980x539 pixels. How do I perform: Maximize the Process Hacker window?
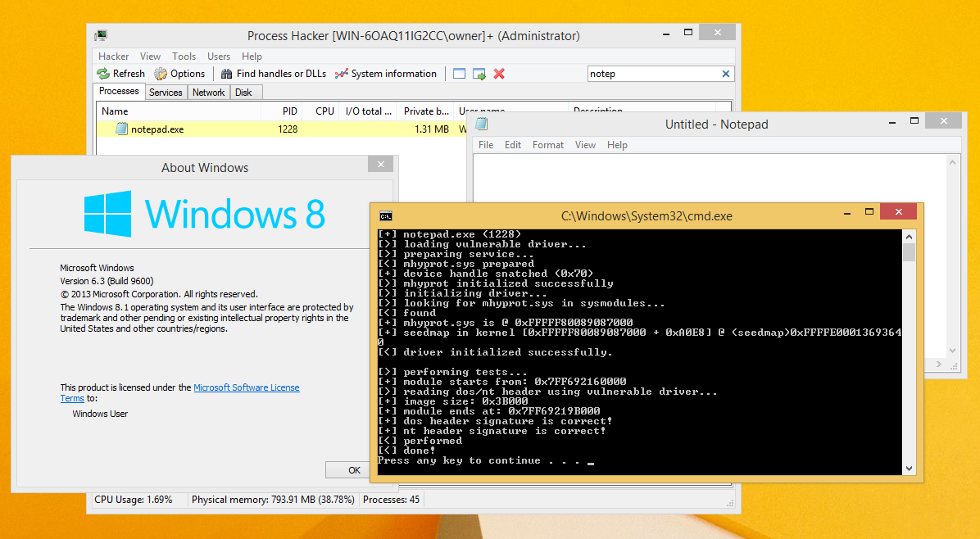click(688, 33)
